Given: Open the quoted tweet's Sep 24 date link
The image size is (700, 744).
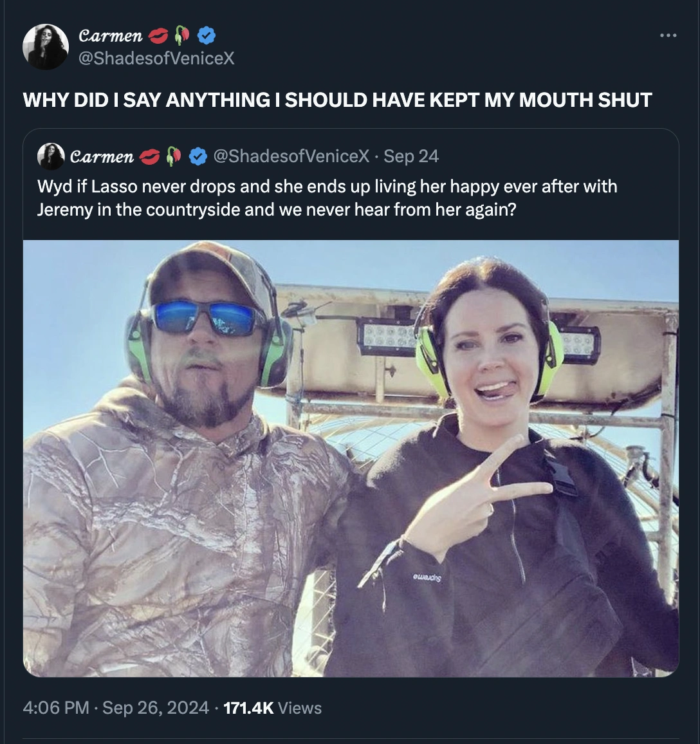Looking at the screenshot, I should pyautogui.click(x=411, y=156).
